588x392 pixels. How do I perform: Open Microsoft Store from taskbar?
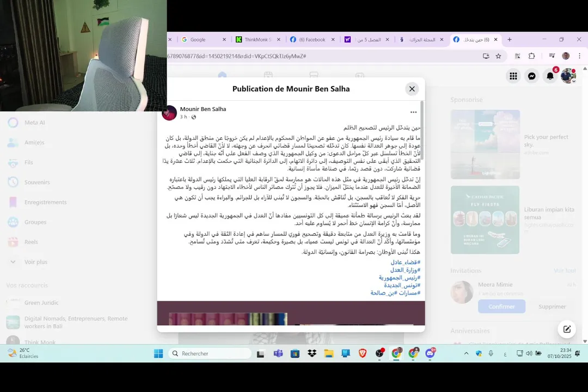[x=295, y=353]
